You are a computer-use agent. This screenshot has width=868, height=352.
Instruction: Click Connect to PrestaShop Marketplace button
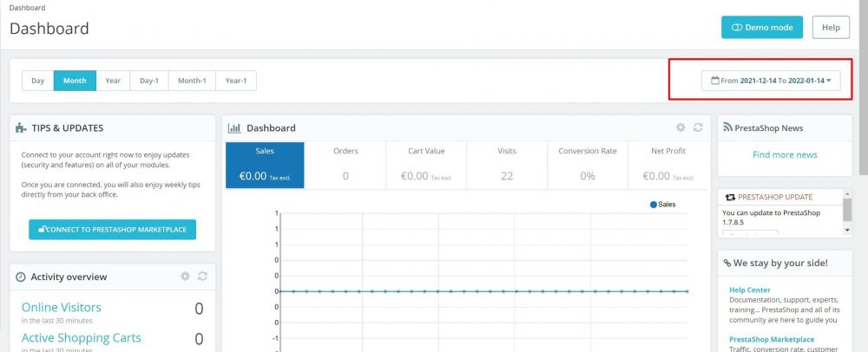pyautogui.click(x=112, y=230)
